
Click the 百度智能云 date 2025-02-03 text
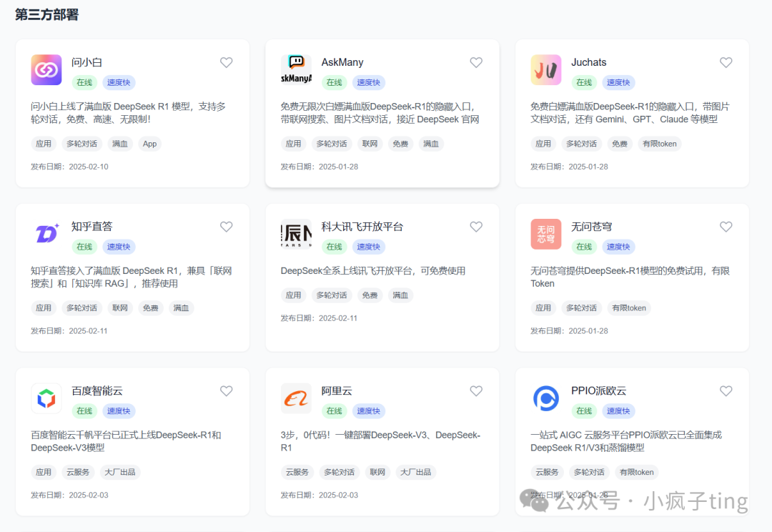coord(89,495)
